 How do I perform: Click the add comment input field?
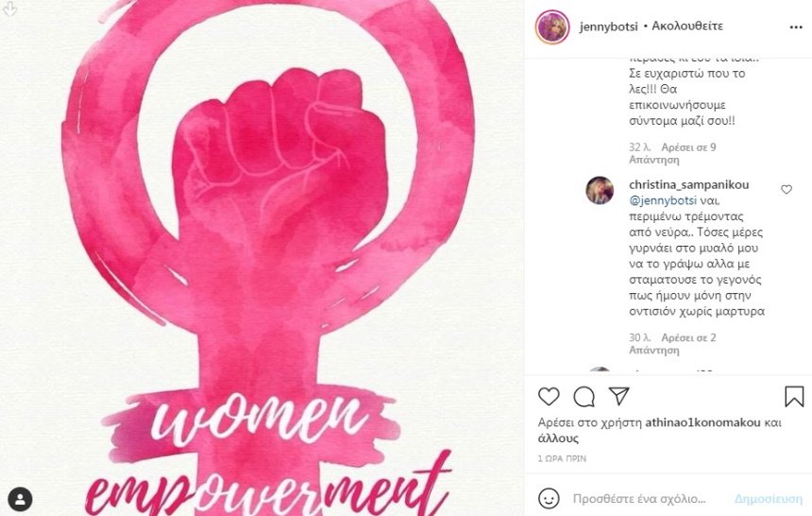[639, 499]
